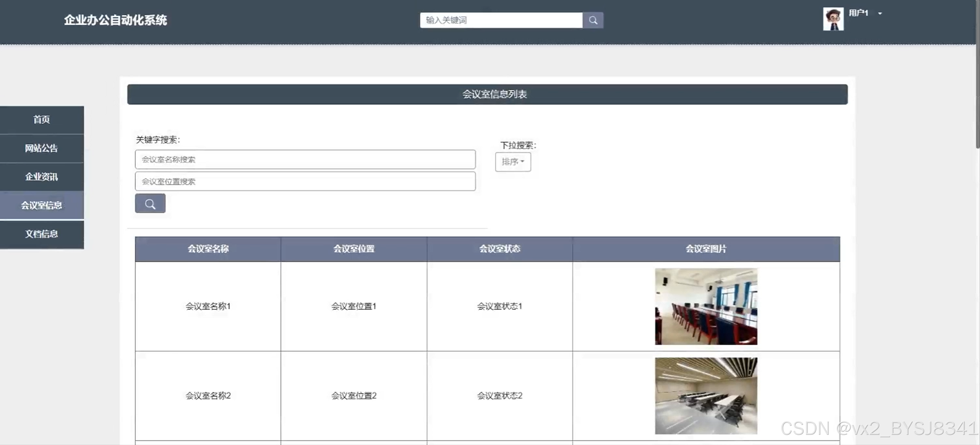Image resolution: width=980 pixels, height=445 pixels.
Task: Click the 会议室名称 column header
Action: click(208, 249)
